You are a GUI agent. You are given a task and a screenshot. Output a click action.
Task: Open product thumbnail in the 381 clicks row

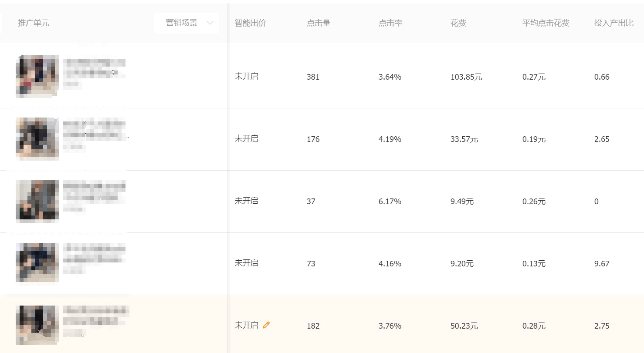click(37, 76)
